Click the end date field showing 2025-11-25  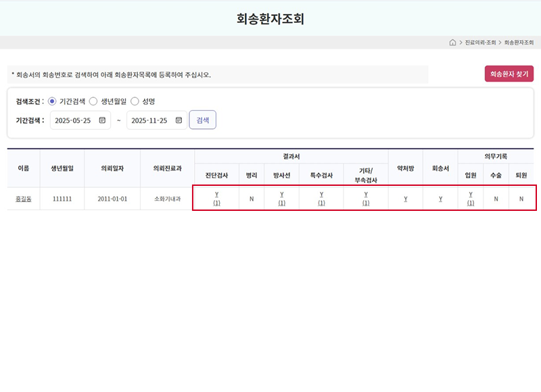(149, 120)
